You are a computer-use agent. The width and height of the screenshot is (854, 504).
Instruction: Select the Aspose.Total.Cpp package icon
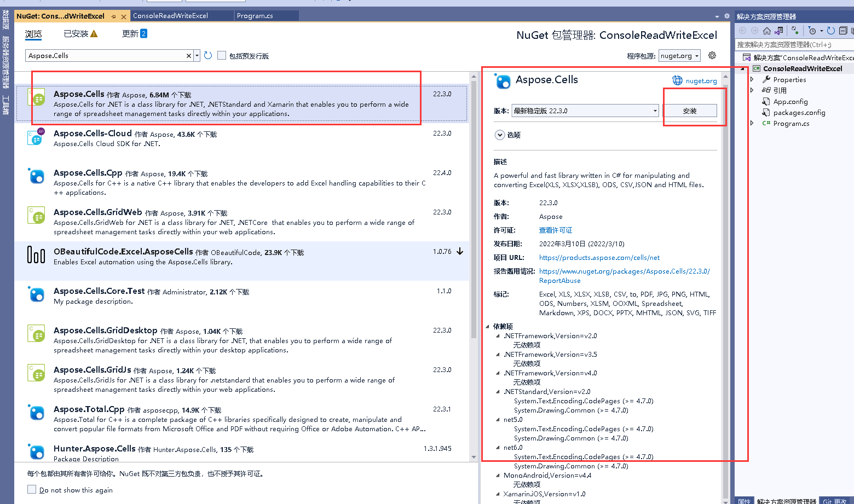[36, 412]
